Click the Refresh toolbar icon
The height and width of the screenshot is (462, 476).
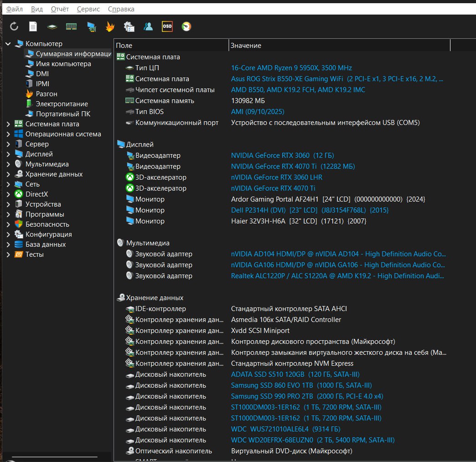[14, 26]
